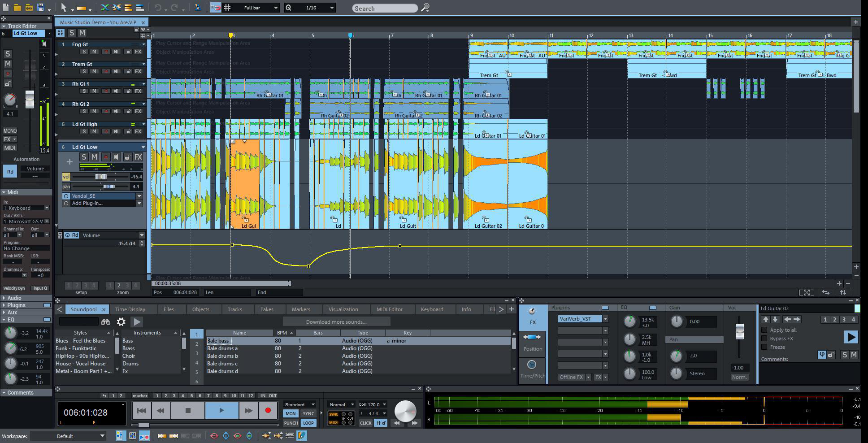Arm record on Rh Gt 1

tap(106, 91)
